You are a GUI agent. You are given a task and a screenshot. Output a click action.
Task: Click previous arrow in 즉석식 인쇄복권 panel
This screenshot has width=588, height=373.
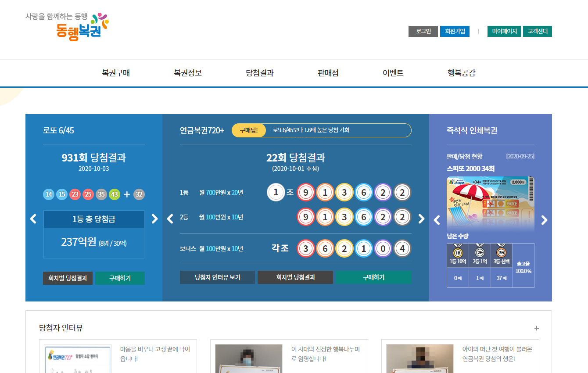pos(437,220)
